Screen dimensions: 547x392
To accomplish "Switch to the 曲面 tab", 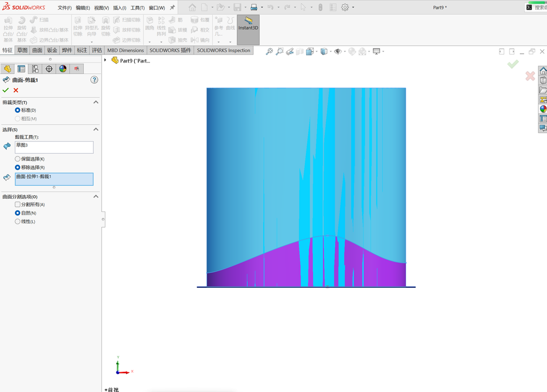I will (37, 50).
